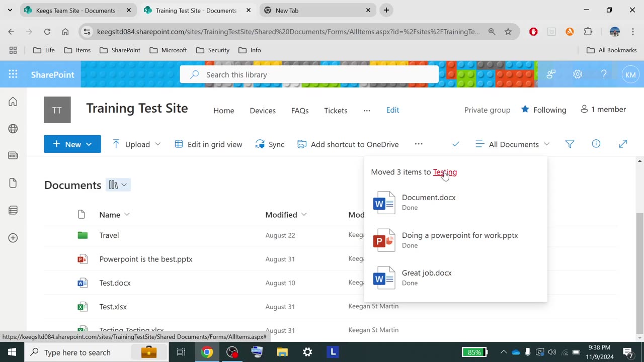Viewport: 644px width, 362px height.
Task: Open the Security bookmarks folder
Action: 212,50
